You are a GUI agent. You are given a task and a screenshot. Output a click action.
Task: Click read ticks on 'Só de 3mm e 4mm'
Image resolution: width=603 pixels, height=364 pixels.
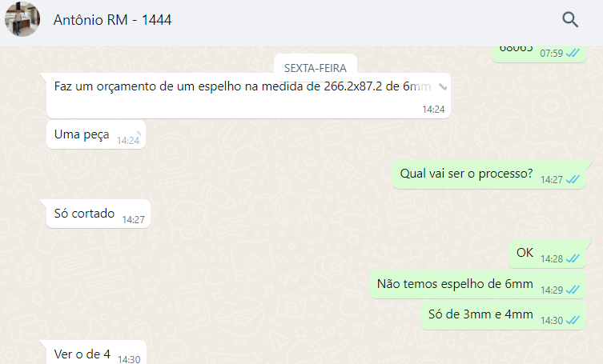pyautogui.click(x=573, y=320)
